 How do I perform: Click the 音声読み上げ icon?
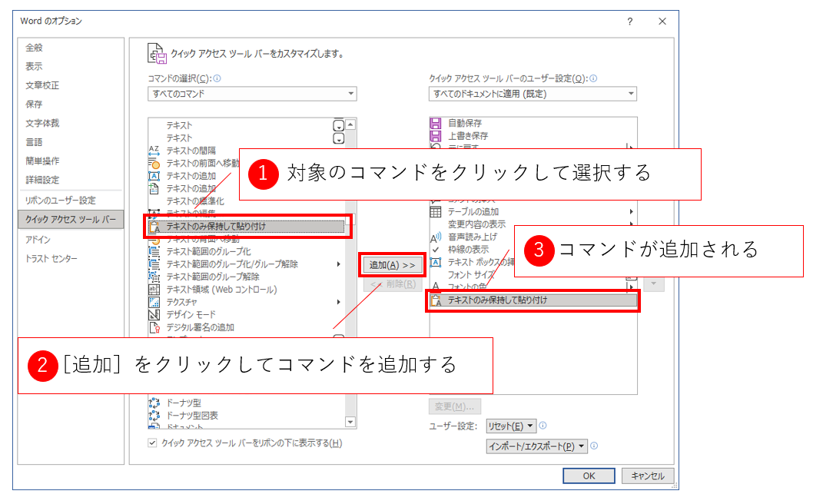436,237
